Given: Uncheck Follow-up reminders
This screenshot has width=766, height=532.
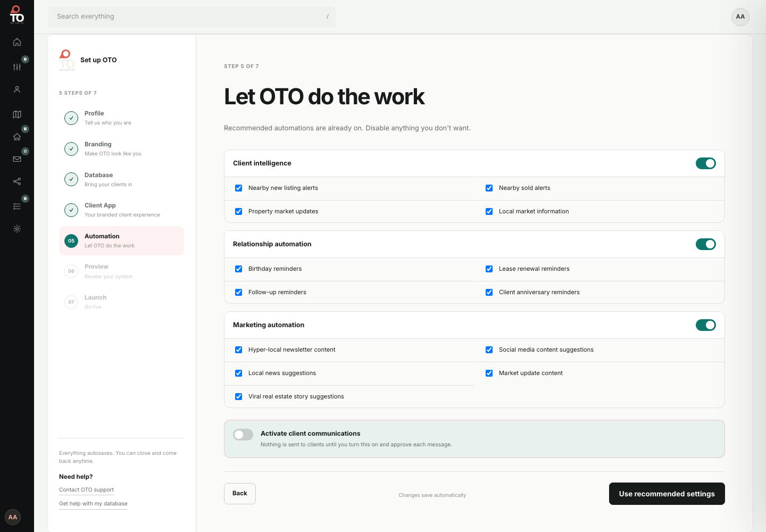Looking at the screenshot, I should tap(239, 292).
